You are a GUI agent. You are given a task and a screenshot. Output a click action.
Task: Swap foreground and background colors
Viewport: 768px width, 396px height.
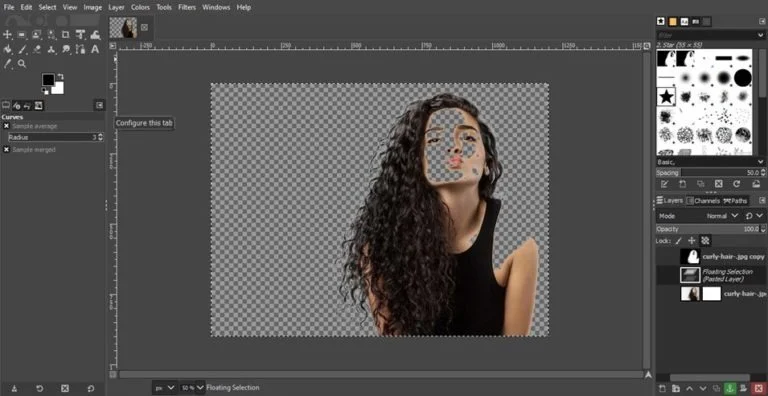[61, 76]
